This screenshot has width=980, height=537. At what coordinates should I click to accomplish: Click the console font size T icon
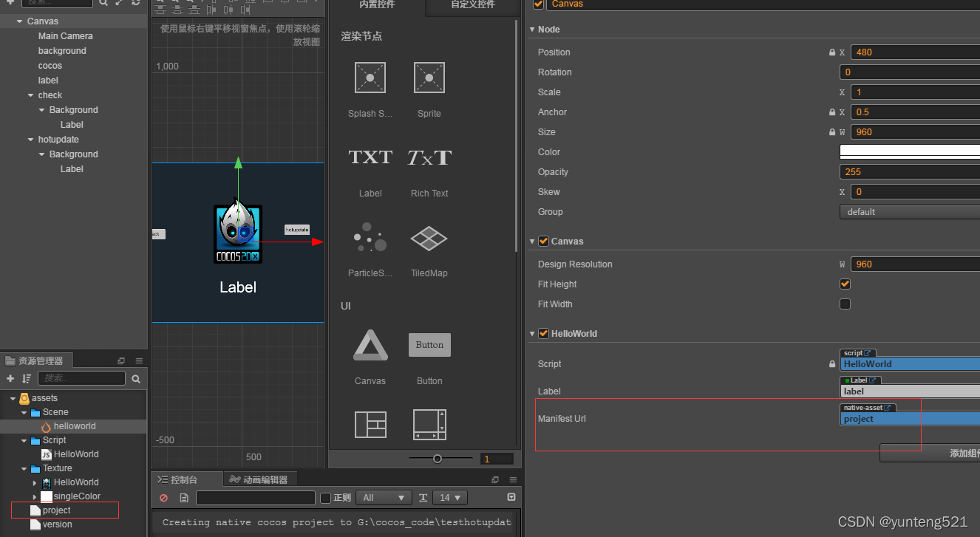click(423, 498)
